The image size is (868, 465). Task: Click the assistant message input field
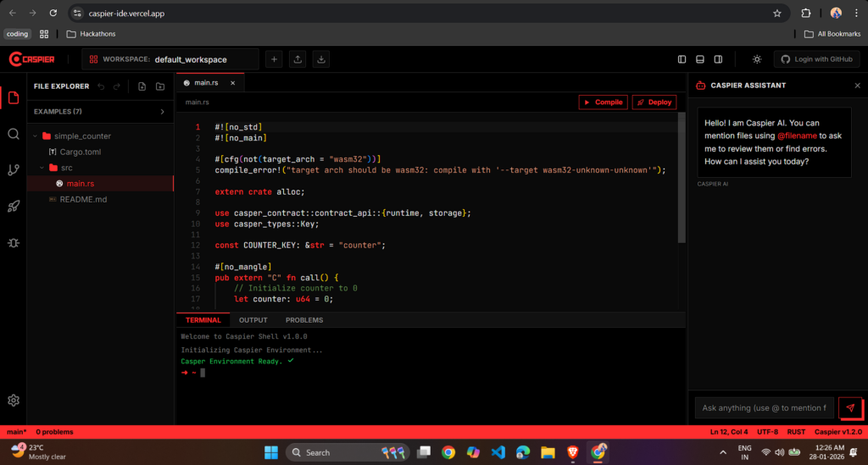[764, 408]
